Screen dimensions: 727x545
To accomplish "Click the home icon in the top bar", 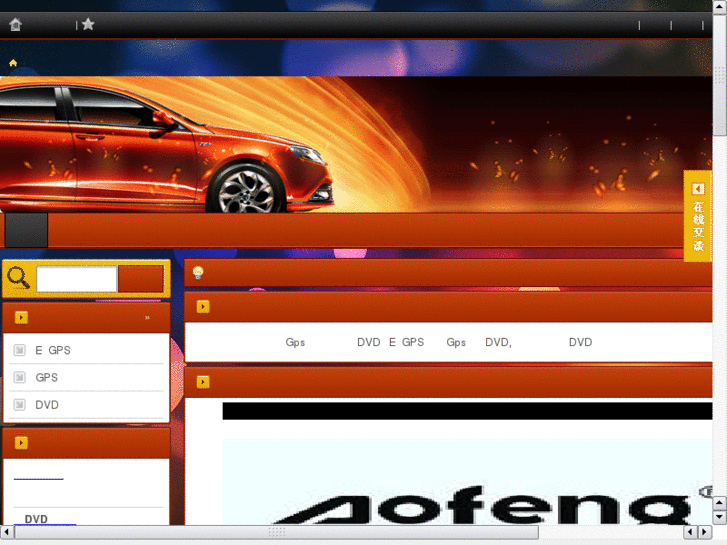I will pyautogui.click(x=15, y=24).
